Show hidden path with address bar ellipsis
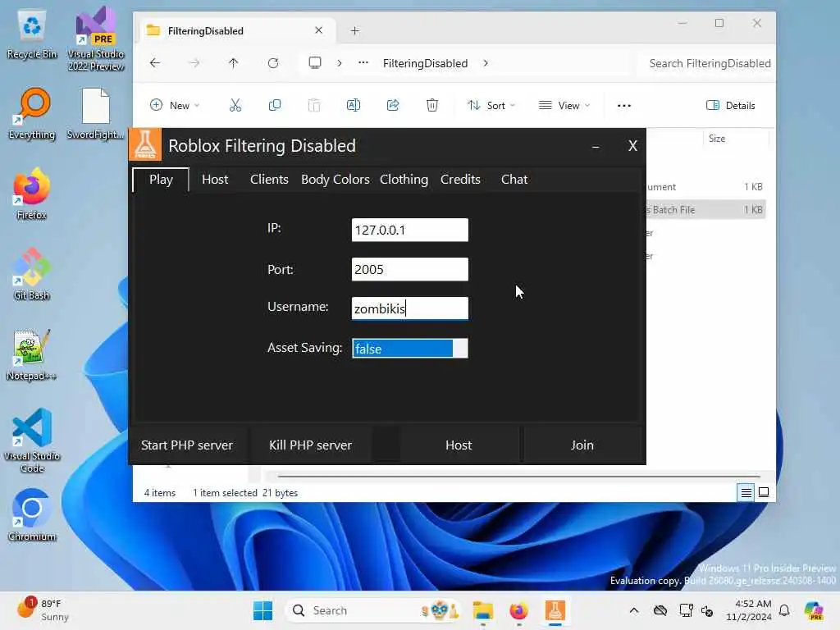The width and height of the screenshot is (840, 630). [x=363, y=63]
